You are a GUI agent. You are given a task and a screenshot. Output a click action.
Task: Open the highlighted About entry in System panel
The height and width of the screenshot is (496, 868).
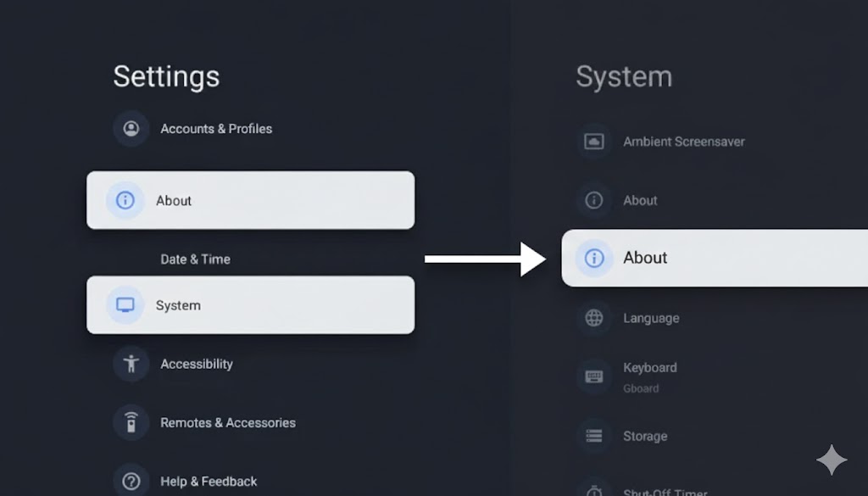click(714, 258)
